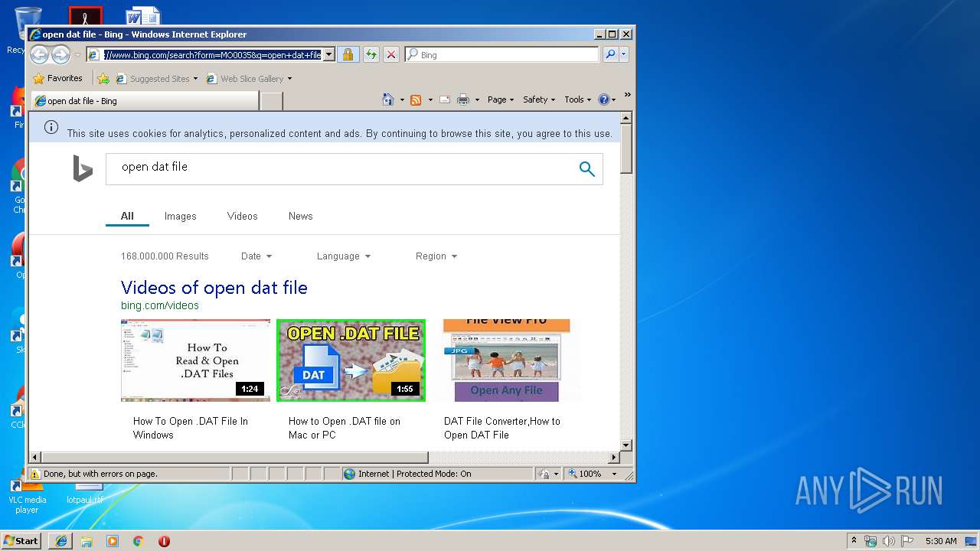Click 'DAT File Converter,How to Open DAT File'

pos(502,428)
